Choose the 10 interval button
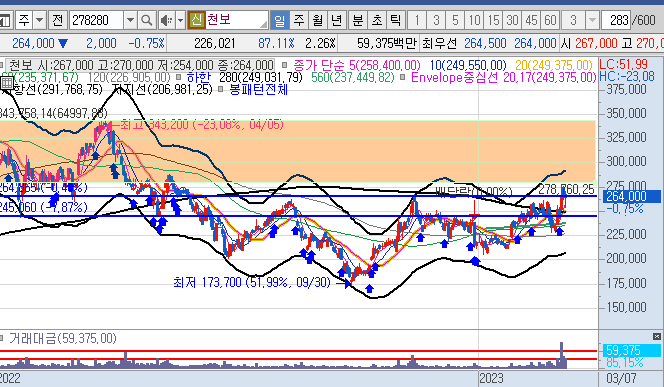The image size is (664, 387). tap(474, 20)
